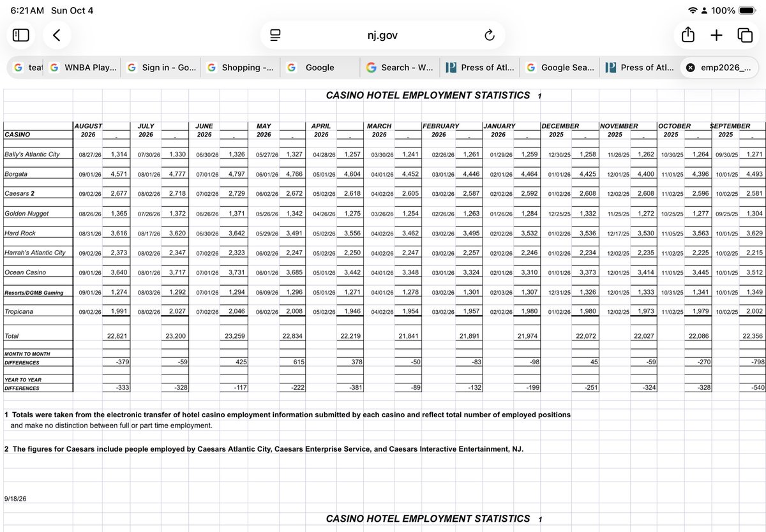The image size is (766, 532).
Task: Tap the Wi-Fi status icon
Action: [693, 11]
